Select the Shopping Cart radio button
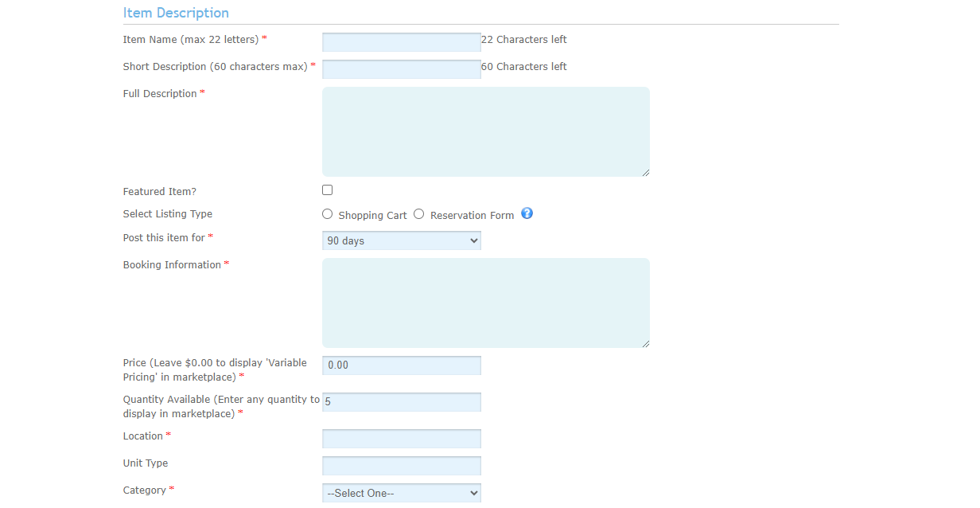Screen dimensions: 980x508 (327, 214)
